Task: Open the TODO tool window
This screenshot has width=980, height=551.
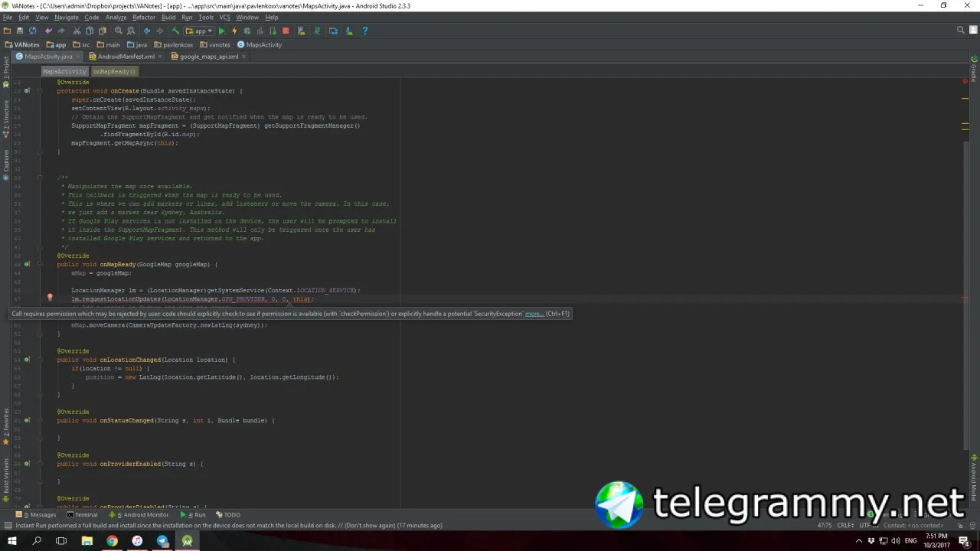Action: (x=227, y=515)
